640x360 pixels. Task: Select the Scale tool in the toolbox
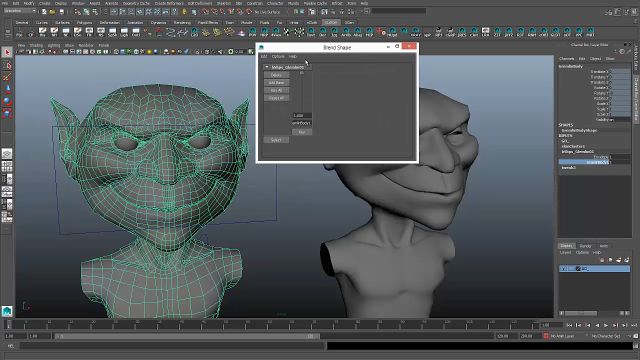pos(7,113)
